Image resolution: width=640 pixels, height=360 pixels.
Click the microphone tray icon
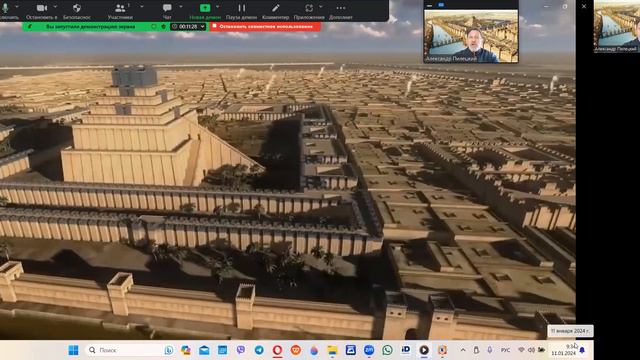click(489, 350)
